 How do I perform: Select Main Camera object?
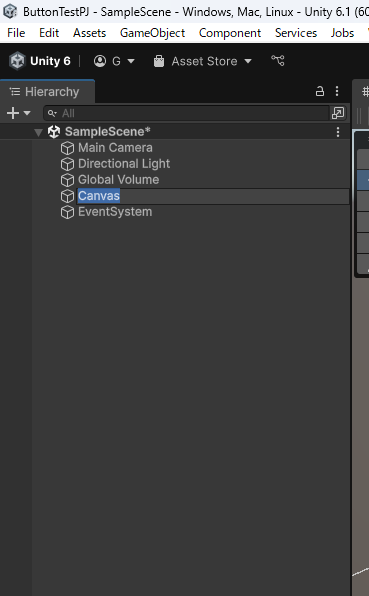tap(115, 148)
